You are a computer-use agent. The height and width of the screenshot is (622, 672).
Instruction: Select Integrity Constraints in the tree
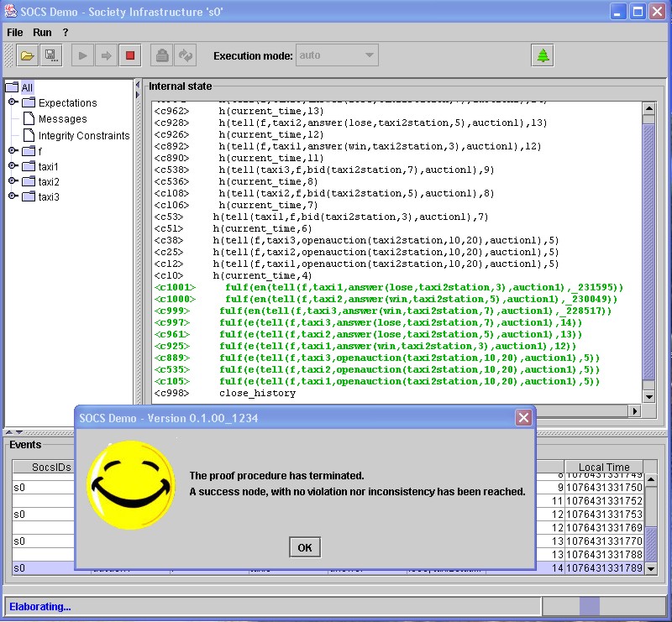[83, 135]
